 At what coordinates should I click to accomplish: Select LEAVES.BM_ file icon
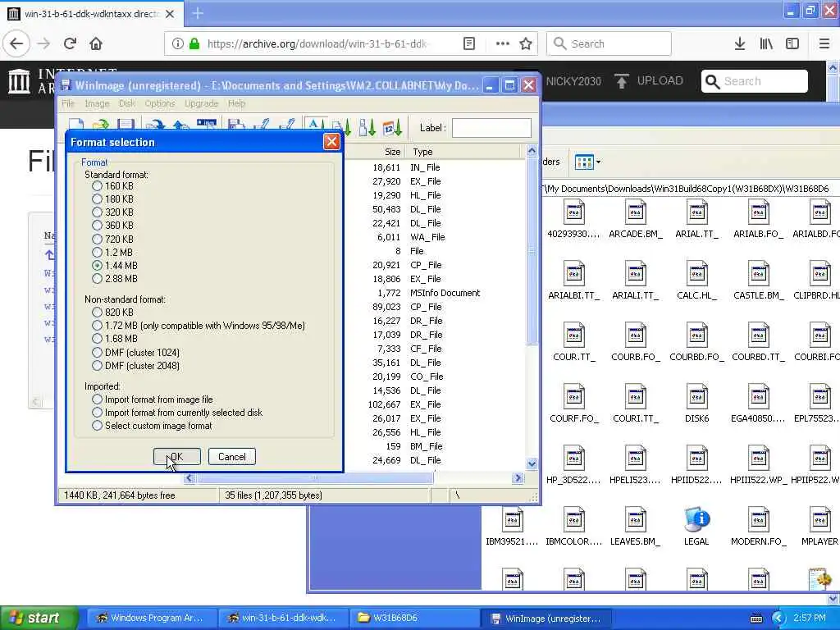point(636,526)
